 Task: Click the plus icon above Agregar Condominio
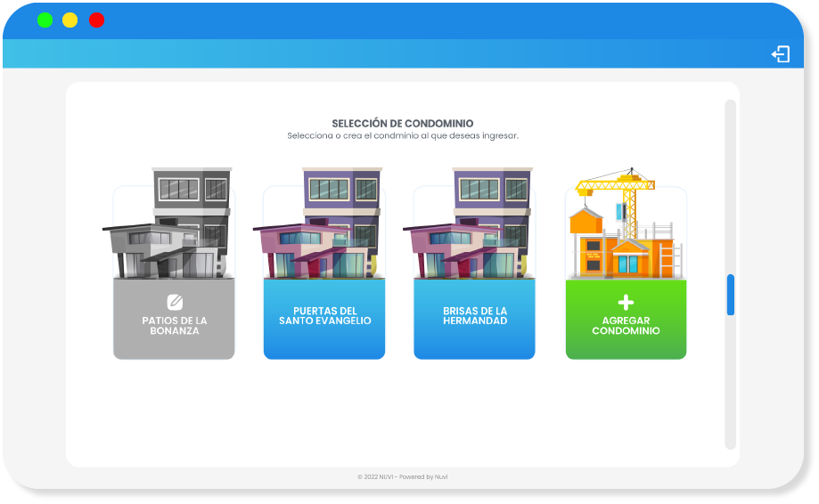click(x=626, y=303)
